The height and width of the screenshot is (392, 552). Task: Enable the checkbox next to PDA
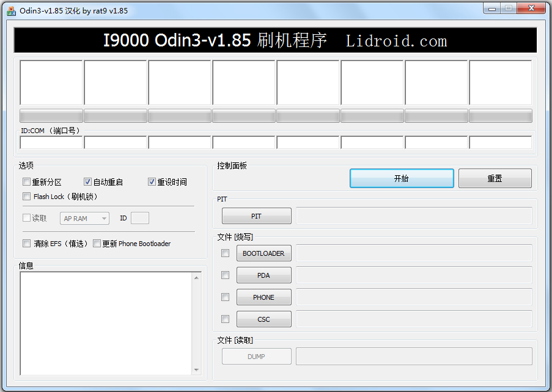(225, 275)
